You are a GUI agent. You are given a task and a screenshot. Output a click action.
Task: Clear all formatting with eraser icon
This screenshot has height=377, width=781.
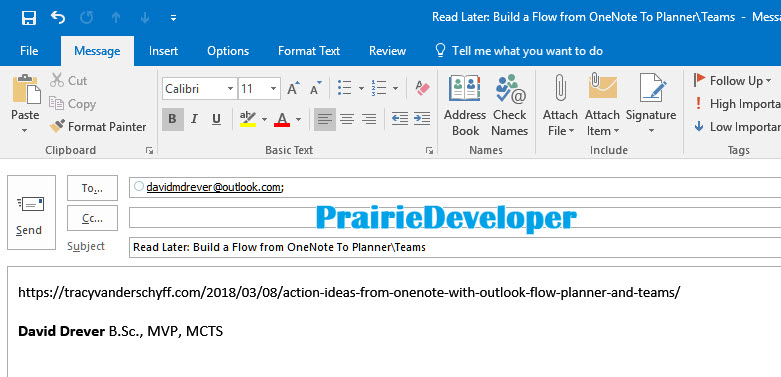tap(422, 88)
